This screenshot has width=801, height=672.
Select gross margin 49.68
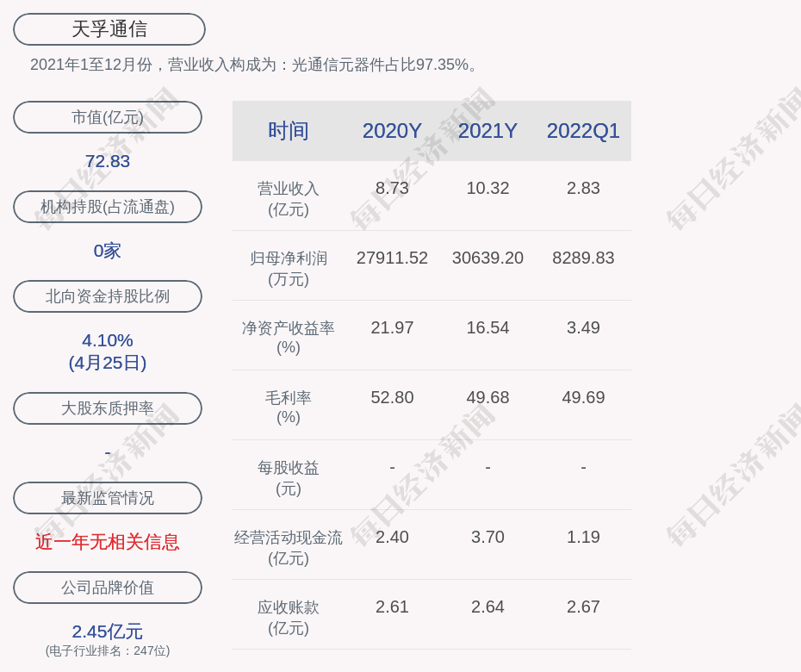[x=487, y=397]
